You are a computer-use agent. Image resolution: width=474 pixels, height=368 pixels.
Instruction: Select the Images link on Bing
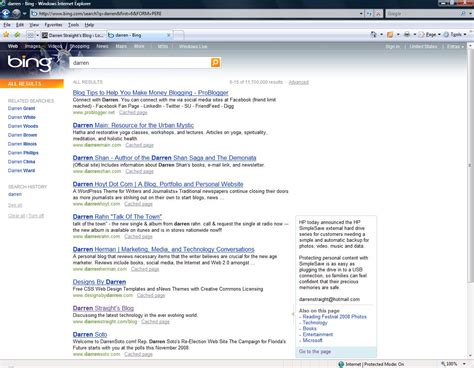[32, 46]
